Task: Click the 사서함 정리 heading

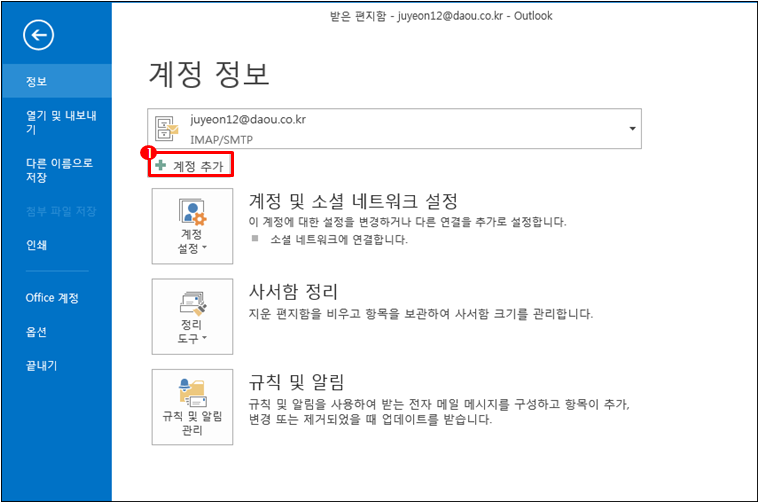Action: point(293,291)
